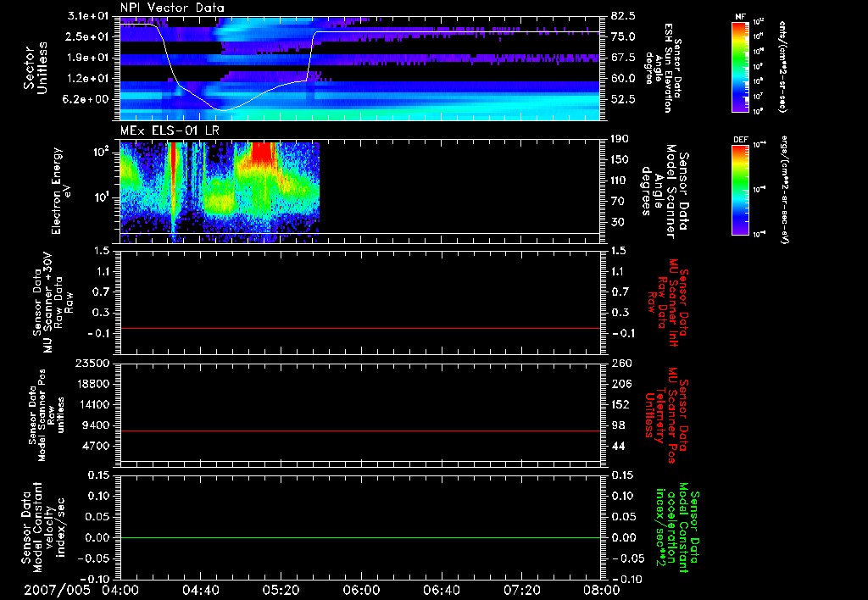
Task: Click the 110 scanner angle tick
Action: [x=620, y=181]
